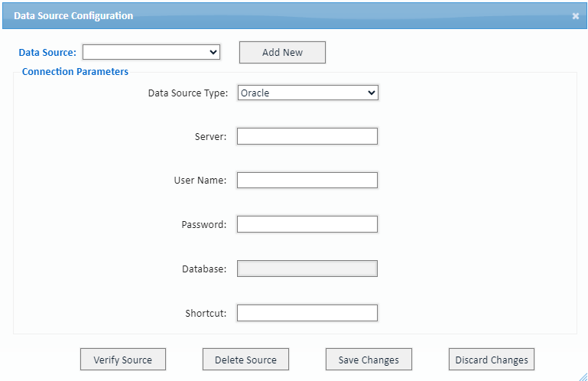Save Changes to the data source
Image resolution: width=588 pixels, height=381 pixels.
369,360
